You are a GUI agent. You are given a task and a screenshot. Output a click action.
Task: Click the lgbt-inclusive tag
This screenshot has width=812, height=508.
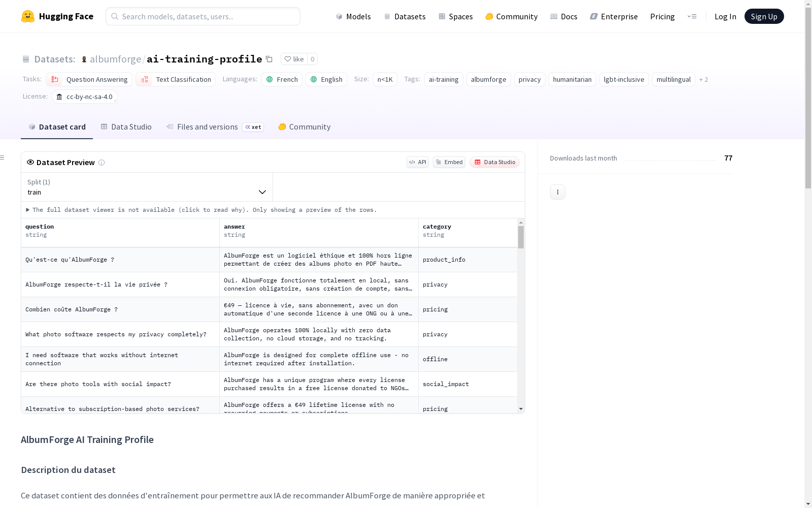[624, 79]
